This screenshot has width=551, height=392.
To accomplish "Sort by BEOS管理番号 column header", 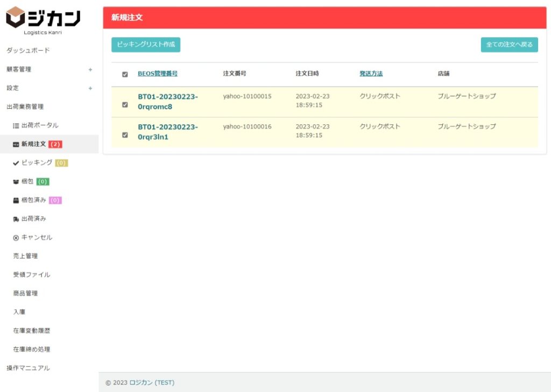I will tap(158, 74).
